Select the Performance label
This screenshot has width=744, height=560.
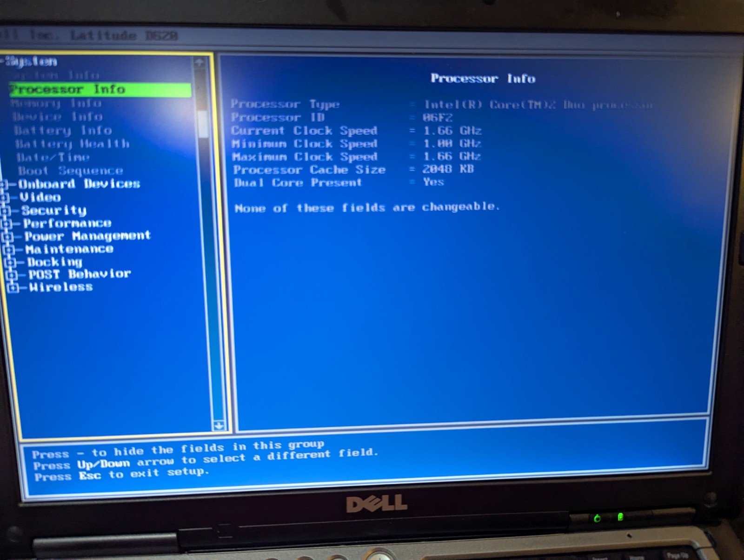click(x=67, y=223)
